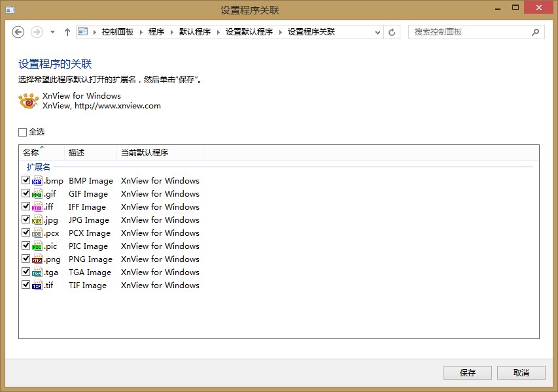
Task: Go back with the back arrow
Action: [x=18, y=32]
